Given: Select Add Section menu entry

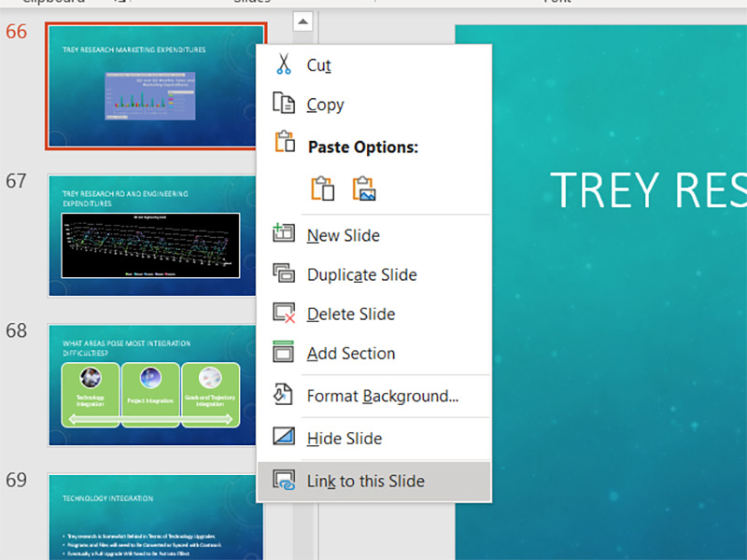Looking at the screenshot, I should [374, 354].
